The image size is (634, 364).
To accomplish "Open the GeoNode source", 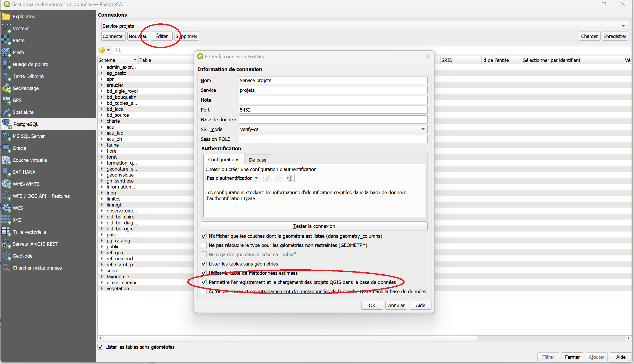I will (x=48, y=256).
